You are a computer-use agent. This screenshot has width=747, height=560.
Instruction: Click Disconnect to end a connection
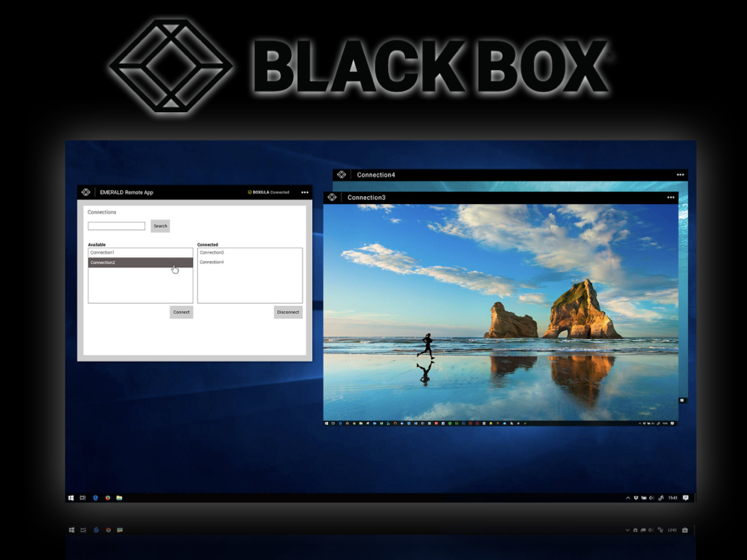pyautogui.click(x=288, y=311)
